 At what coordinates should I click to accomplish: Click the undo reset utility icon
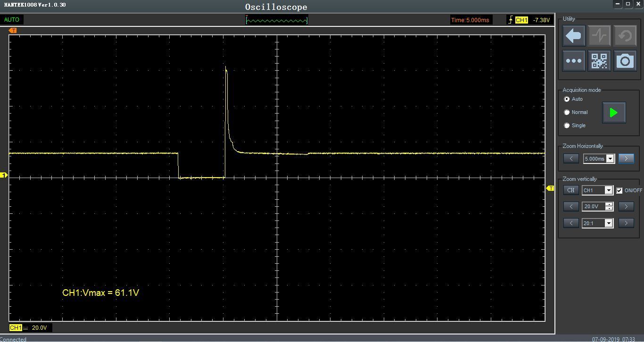pos(625,36)
